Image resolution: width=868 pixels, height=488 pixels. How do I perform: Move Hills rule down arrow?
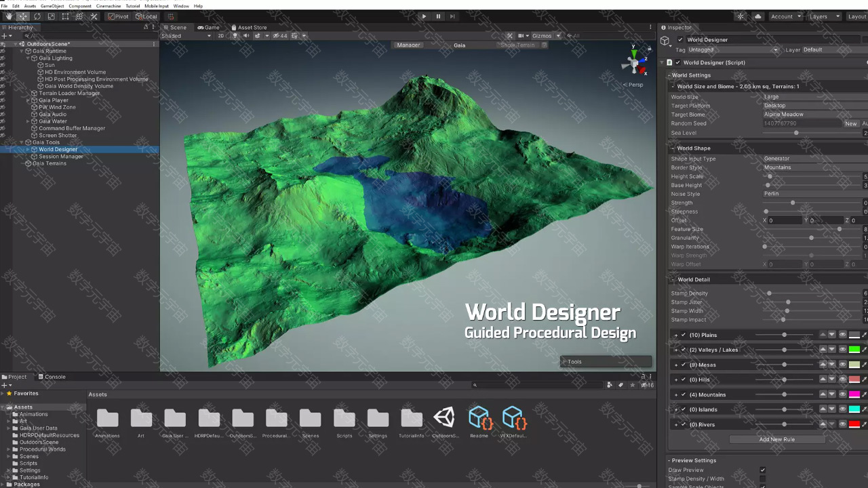tap(832, 380)
